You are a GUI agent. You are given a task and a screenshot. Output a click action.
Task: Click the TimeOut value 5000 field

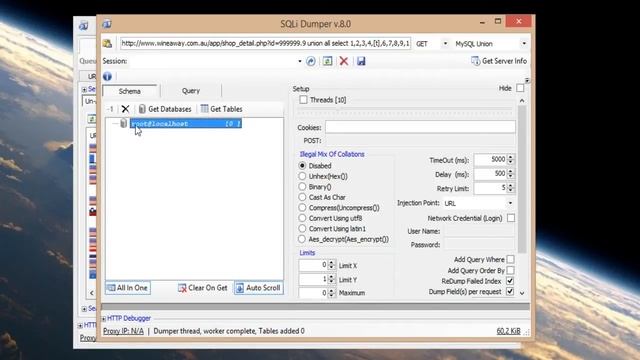click(491, 160)
